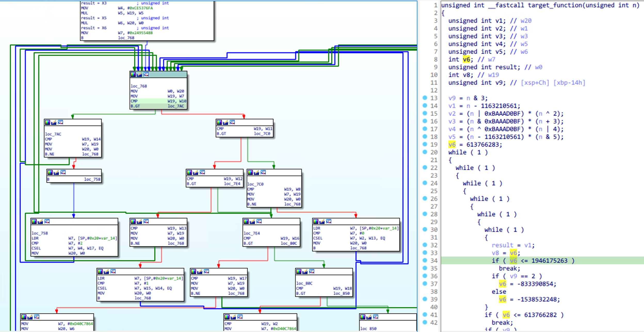Pick color swatch icon on 'CMP W19, W12' block

pos(189,172)
